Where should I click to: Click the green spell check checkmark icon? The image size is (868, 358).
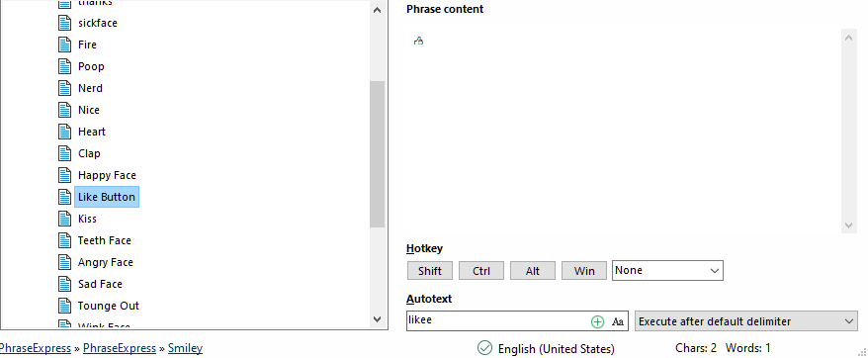(x=484, y=348)
